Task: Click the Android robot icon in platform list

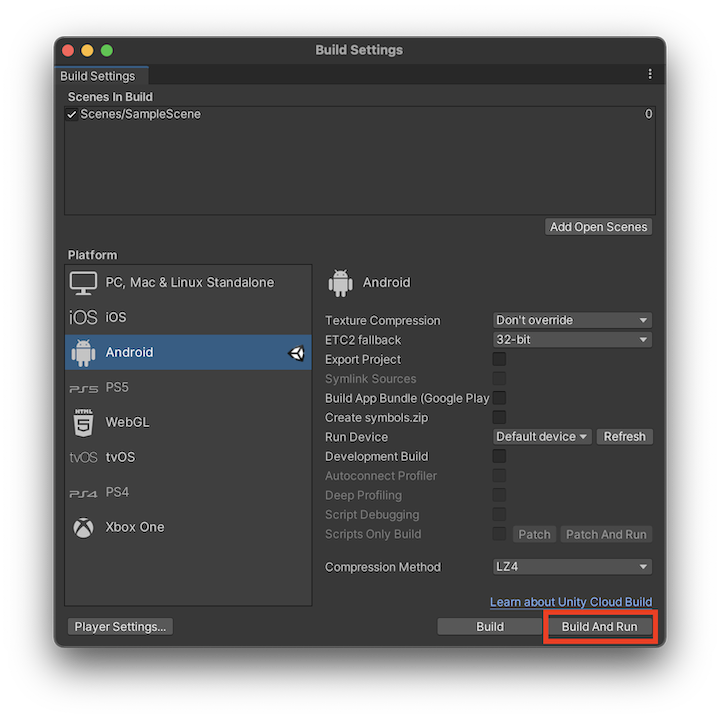Action: click(x=83, y=352)
